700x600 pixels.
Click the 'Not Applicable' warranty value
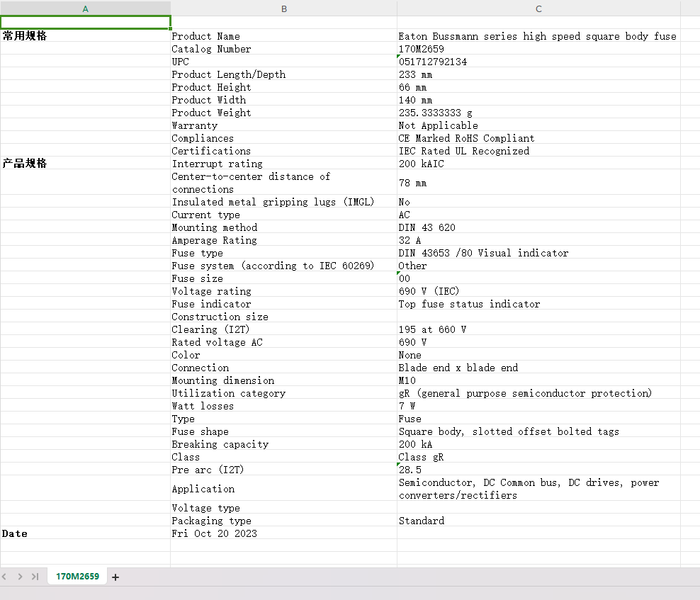tap(538, 125)
